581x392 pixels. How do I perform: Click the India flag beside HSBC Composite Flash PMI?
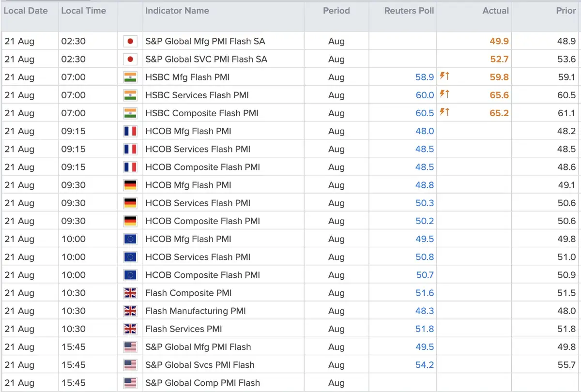pos(130,113)
